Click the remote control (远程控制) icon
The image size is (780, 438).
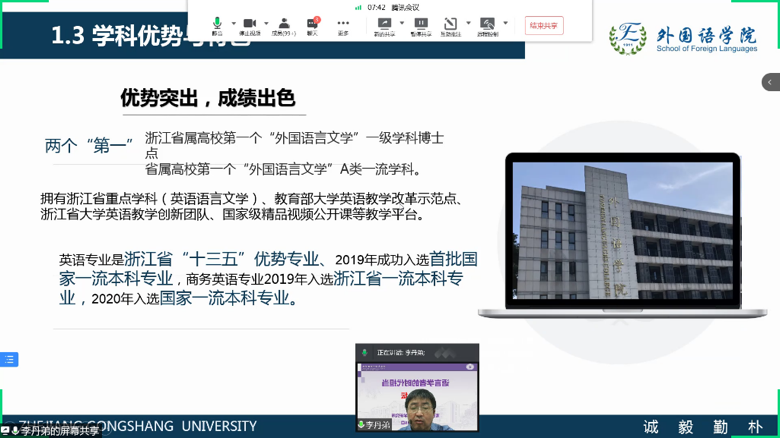click(x=487, y=24)
